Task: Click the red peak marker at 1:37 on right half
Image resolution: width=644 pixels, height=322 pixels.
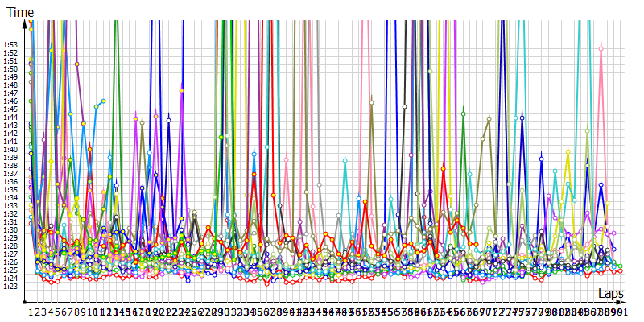Action: (443, 168)
